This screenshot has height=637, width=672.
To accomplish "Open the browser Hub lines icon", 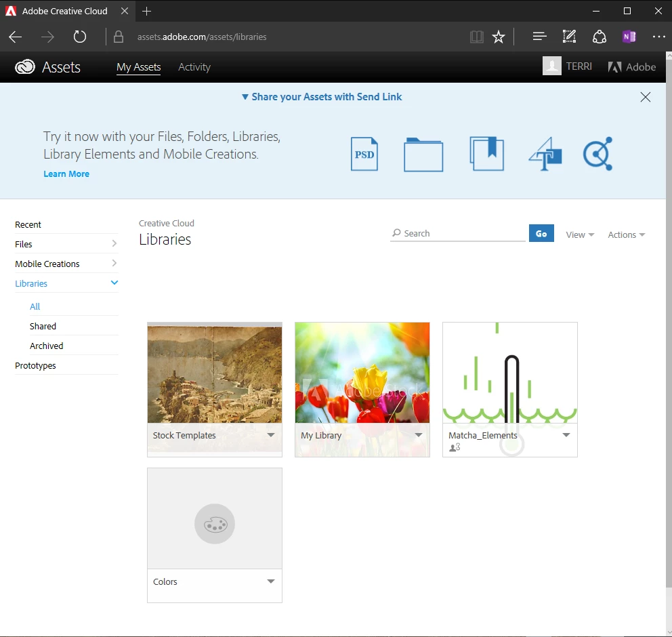I will (540, 37).
